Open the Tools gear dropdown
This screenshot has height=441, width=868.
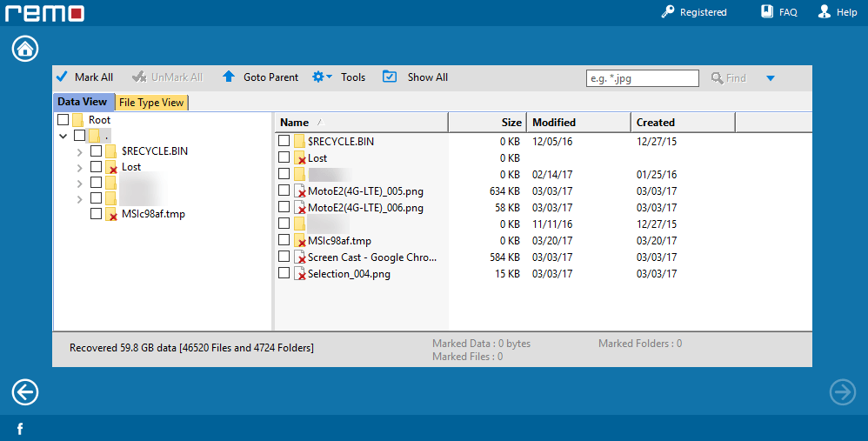tap(322, 77)
